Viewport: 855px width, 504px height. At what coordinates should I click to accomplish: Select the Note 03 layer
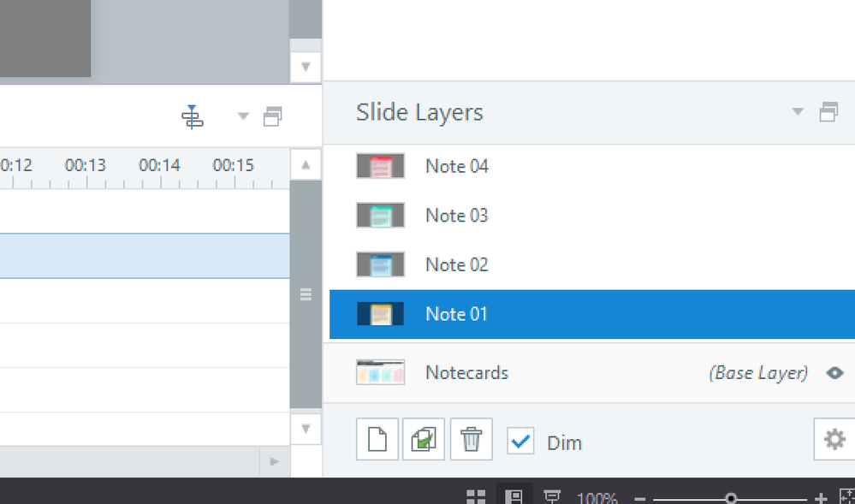[x=456, y=216]
